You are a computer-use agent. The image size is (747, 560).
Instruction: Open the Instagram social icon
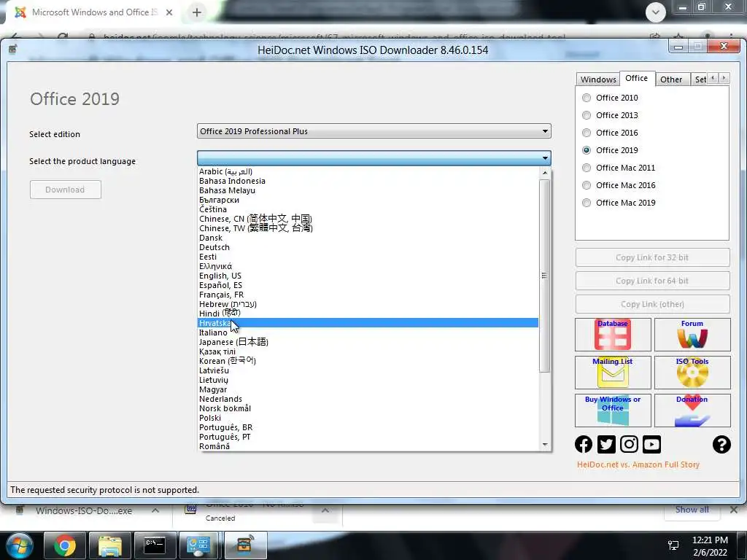tap(629, 444)
